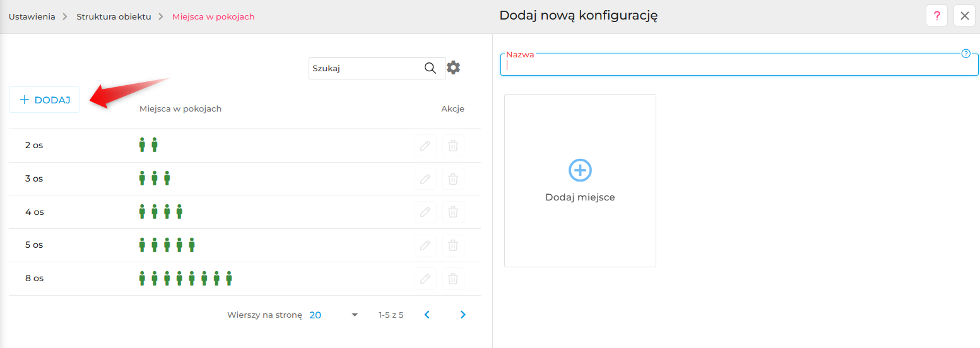Click the person icons in the 2 os row
This screenshot has height=348, width=980.
point(148,145)
